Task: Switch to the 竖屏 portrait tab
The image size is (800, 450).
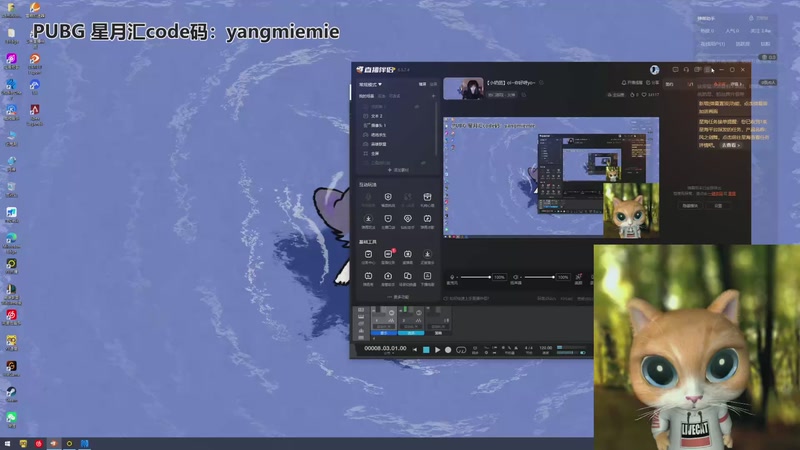Action: click(433, 84)
